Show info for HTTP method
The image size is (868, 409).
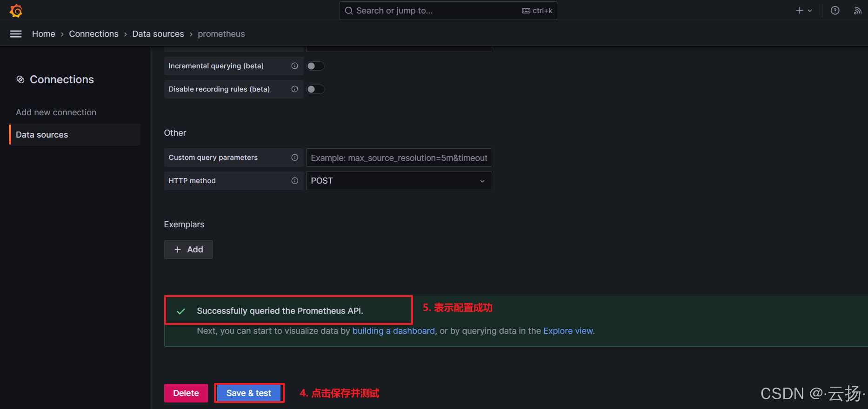tap(294, 181)
